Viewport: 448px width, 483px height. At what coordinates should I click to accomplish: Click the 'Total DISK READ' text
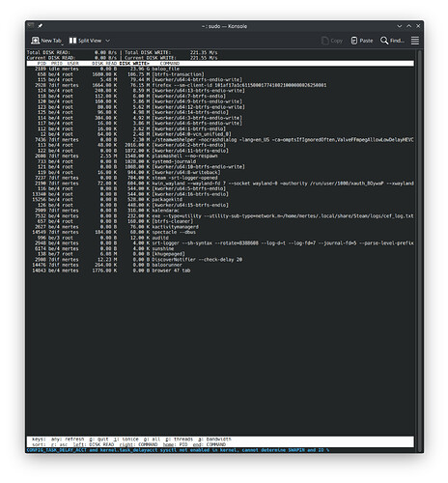[x=48, y=52]
